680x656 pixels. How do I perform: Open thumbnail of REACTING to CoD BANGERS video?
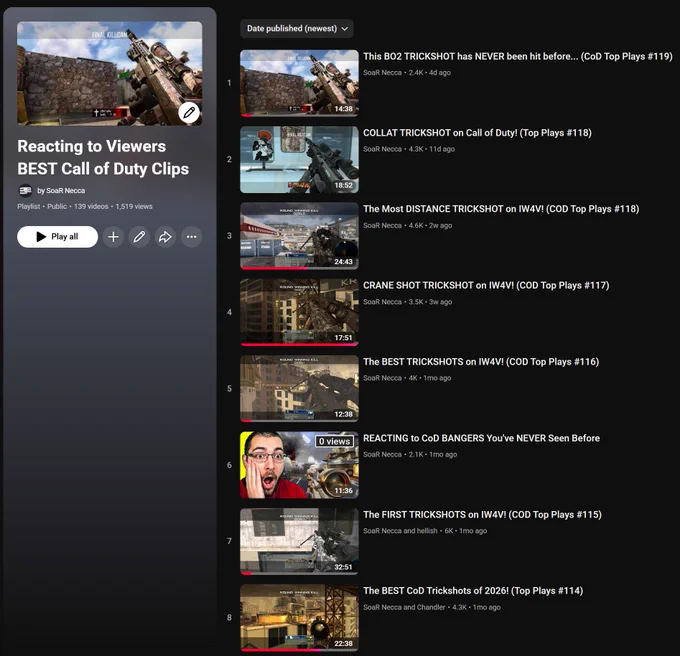[x=299, y=465]
